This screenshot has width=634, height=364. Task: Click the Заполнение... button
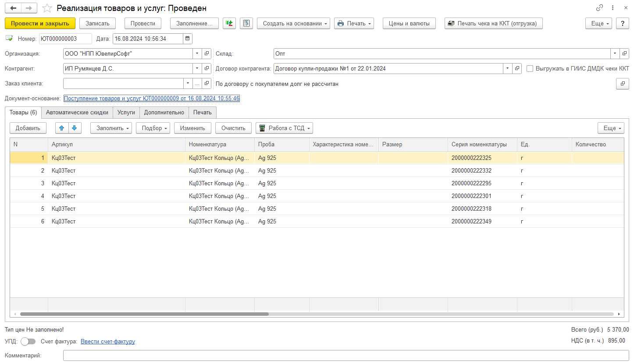coord(194,24)
